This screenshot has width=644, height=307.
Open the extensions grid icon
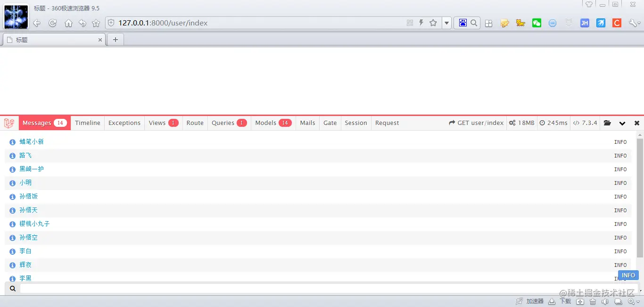[489, 23]
